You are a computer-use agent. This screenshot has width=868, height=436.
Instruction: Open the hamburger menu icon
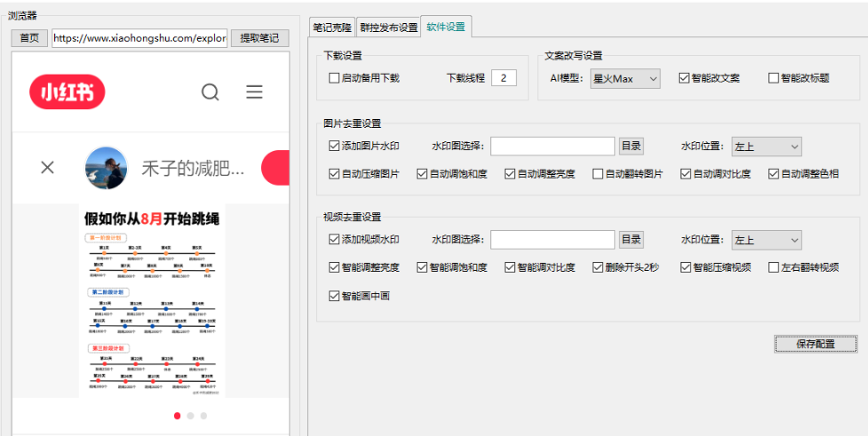pyautogui.click(x=255, y=92)
